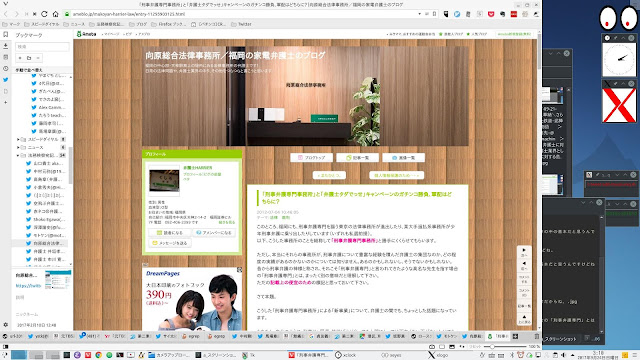Switch to xlogo in the taskbar
Screen dimensions: 640x360
click(x=438, y=355)
